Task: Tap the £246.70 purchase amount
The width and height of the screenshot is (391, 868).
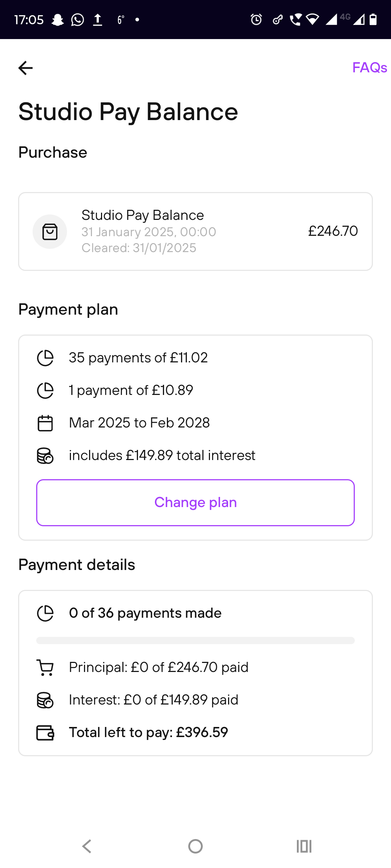Action: coord(333,231)
